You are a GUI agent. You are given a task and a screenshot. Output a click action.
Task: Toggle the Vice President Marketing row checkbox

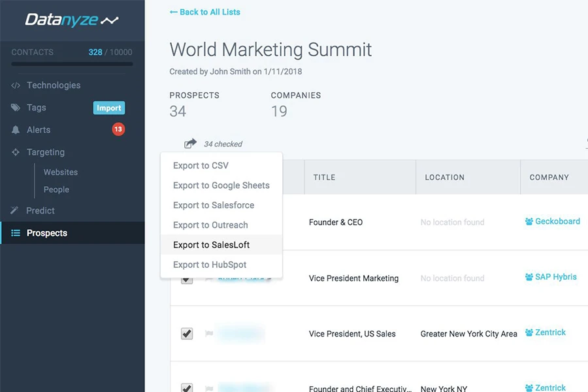187,280
